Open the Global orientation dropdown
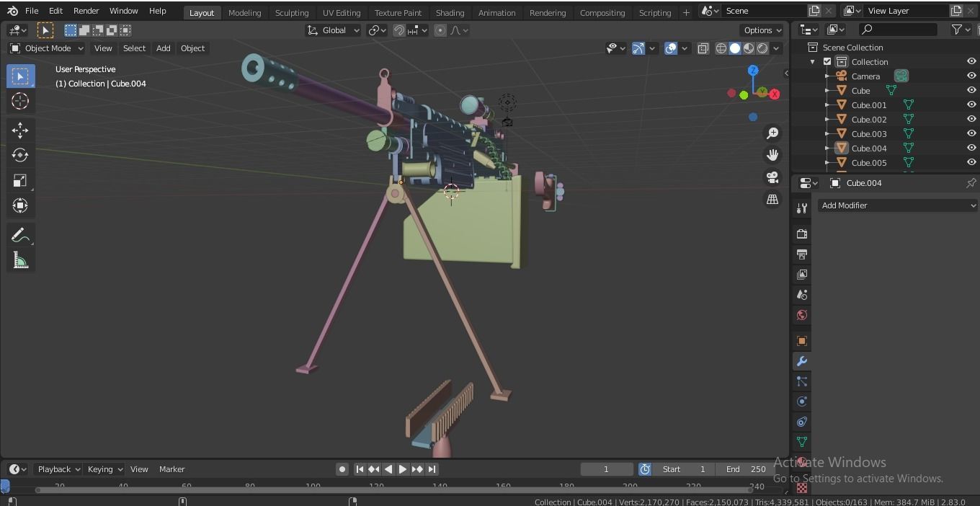The image size is (980, 506). [x=333, y=30]
